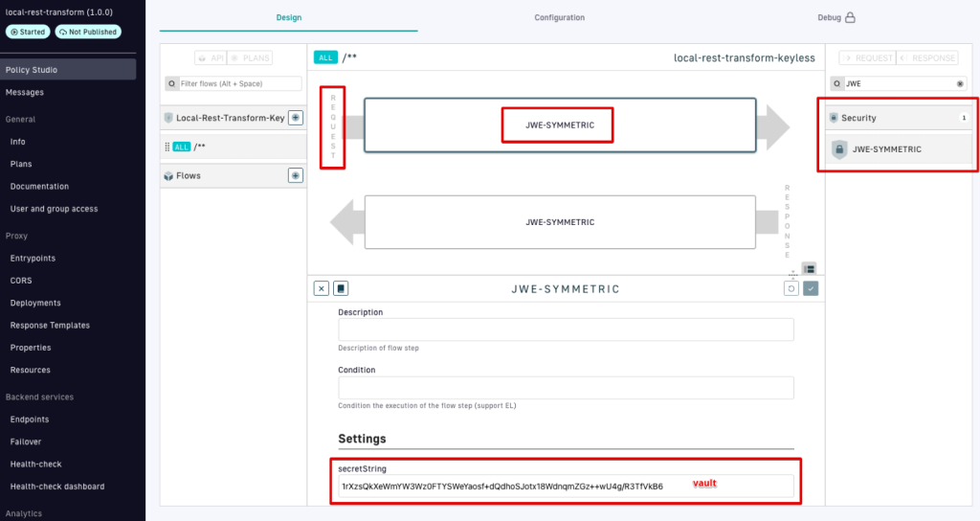
Task: Click the search icon in Filter flows
Action: coord(172,83)
